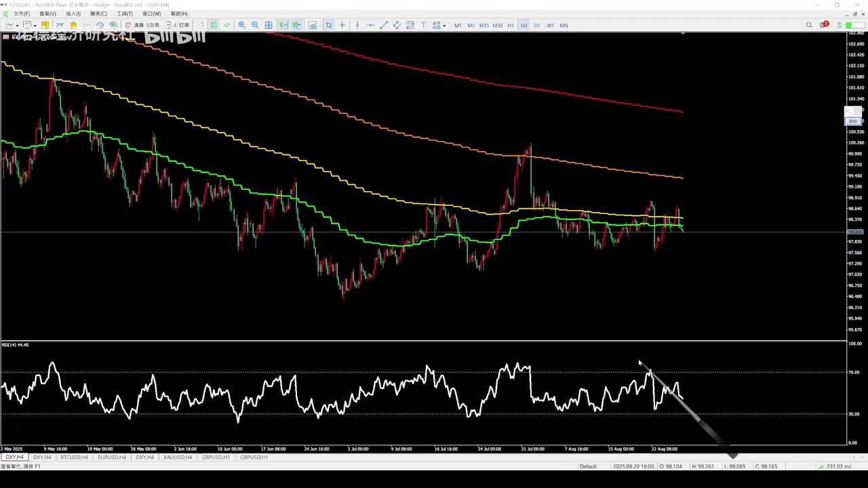Switch timeframe to MN
This screenshot has height=488, width=868.
564,26
